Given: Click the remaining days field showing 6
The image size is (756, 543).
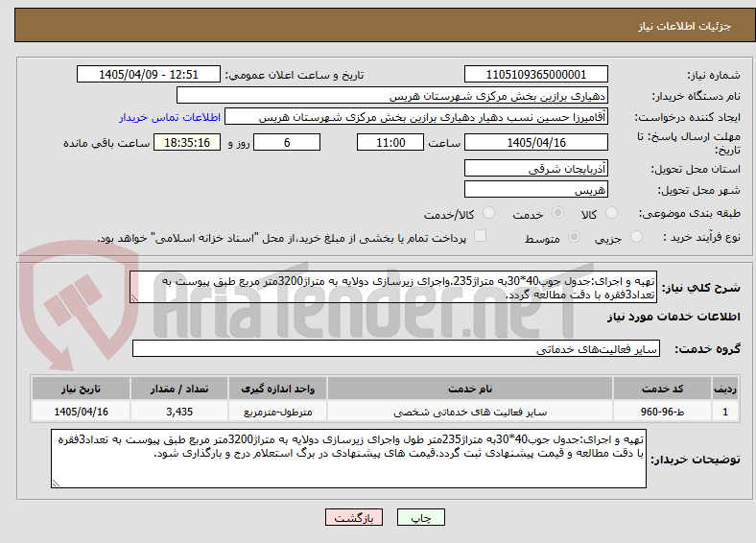Looking at the screenshot, I should (x=287, y=142).
